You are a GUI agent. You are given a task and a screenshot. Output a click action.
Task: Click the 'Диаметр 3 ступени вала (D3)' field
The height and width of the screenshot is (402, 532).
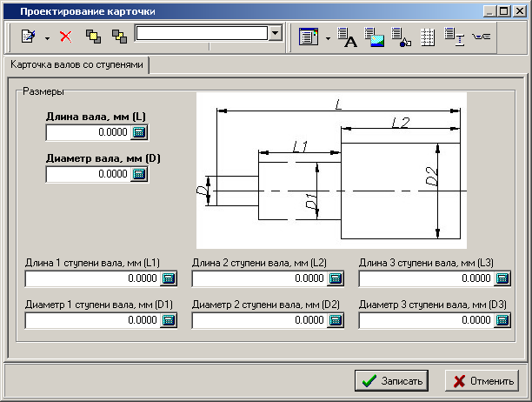(x=426, y=320)
